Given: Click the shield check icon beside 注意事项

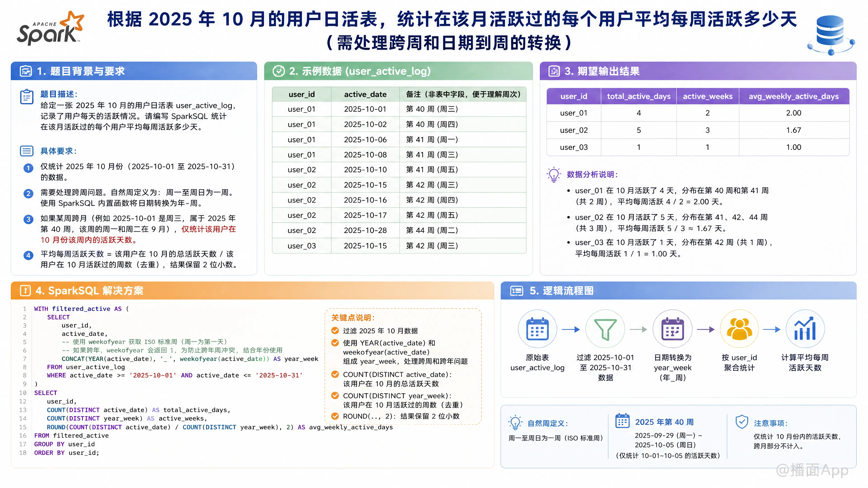Looking at the screenshot, I should (742, 422).
